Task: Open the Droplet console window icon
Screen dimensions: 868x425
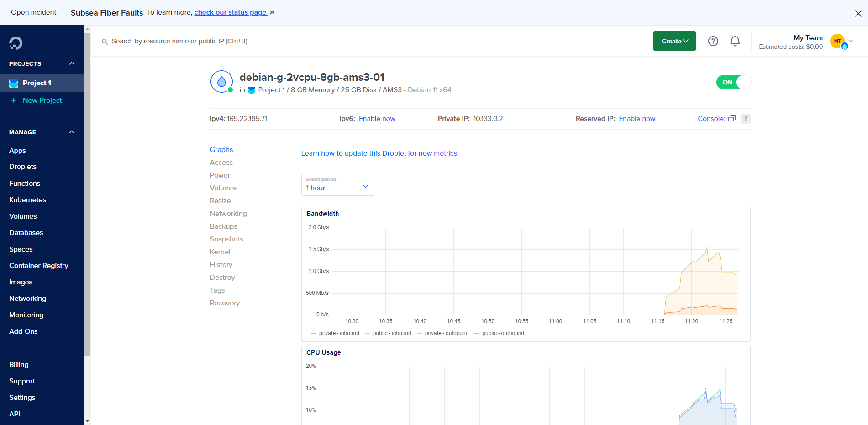Action: click(x=731, y=118)
